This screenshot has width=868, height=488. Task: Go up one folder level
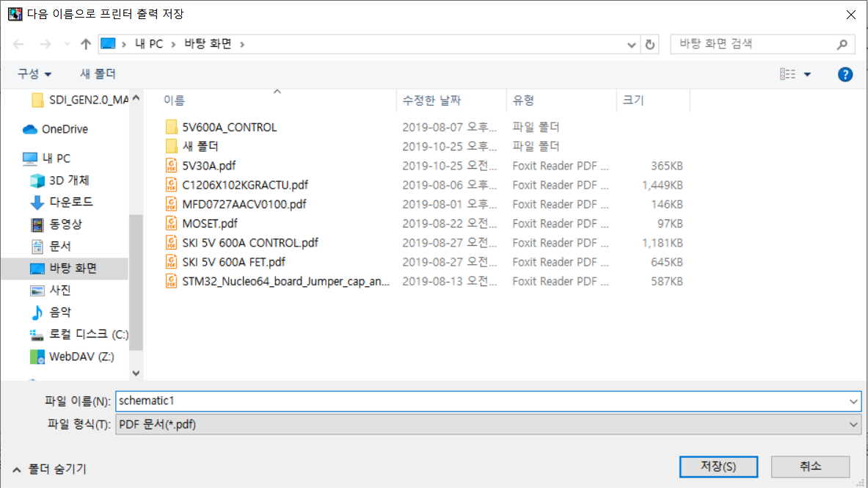click(85, 44)
